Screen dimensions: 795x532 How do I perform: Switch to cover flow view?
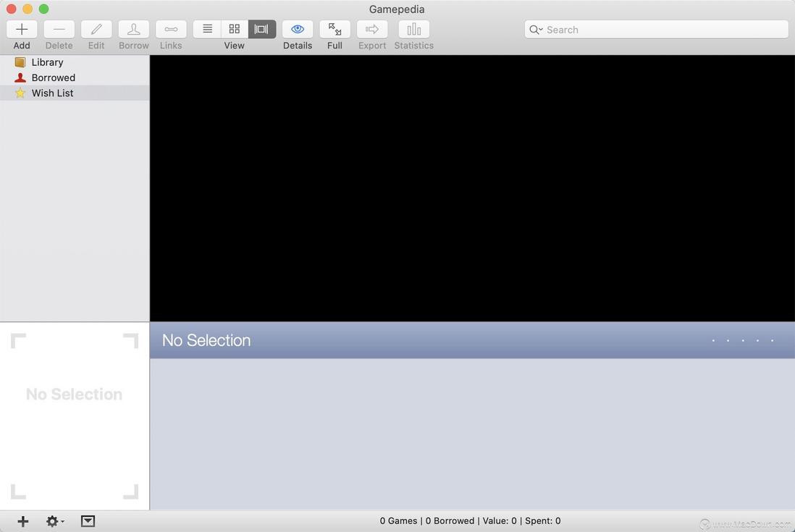point(261,30)
